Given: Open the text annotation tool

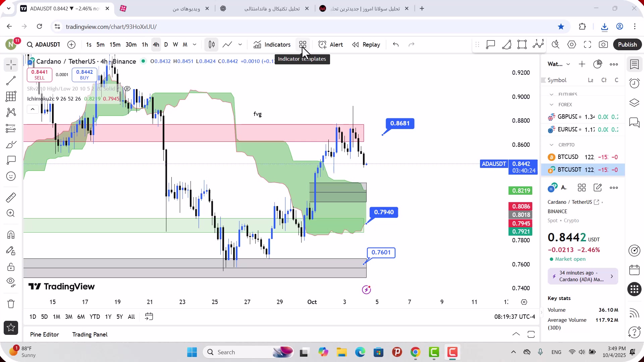Looking at the screenshot, I should pos(11,160).
